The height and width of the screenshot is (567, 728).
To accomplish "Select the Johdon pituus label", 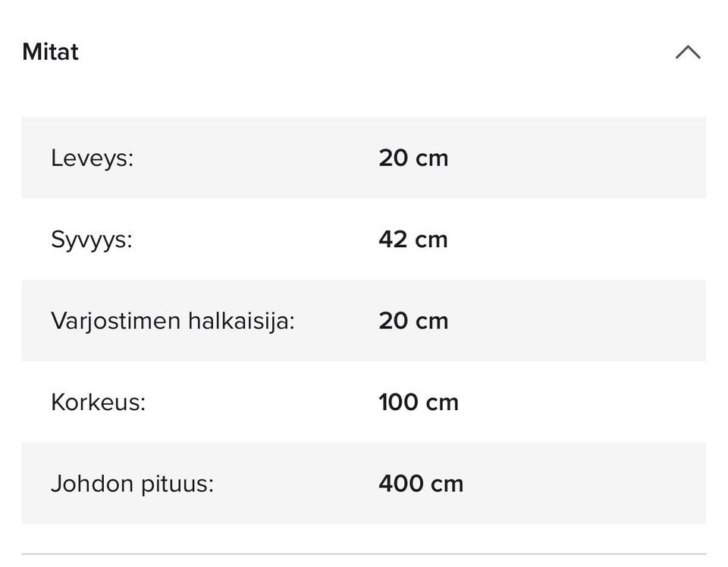I will 132,484.
